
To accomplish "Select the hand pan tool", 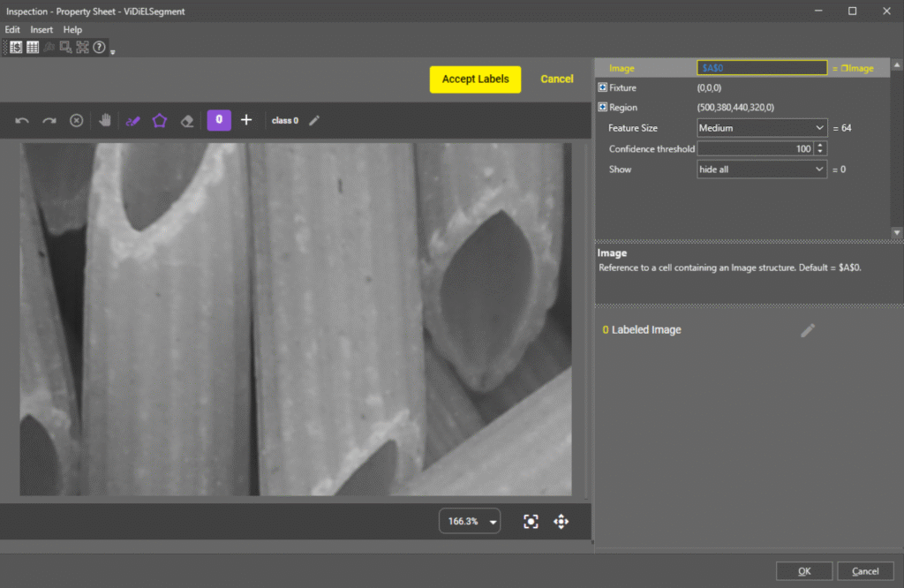I will tap(105, 121).
